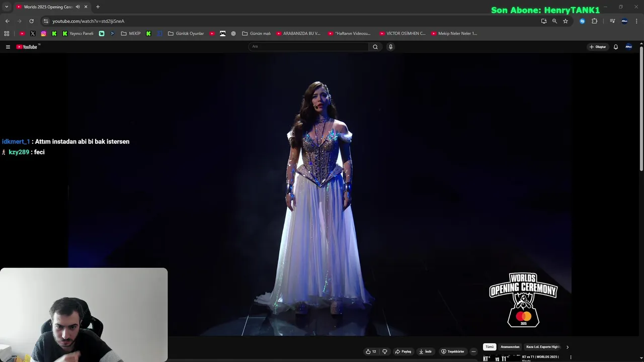Image resolution: width=644 pixels, height=362 pixels.
Task: Click the YouTube search magnifier button
Action: [375, 47]
